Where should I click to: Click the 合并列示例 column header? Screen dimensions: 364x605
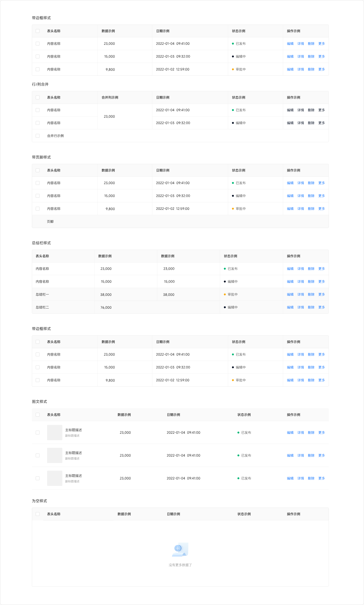[x=110, y=97]
